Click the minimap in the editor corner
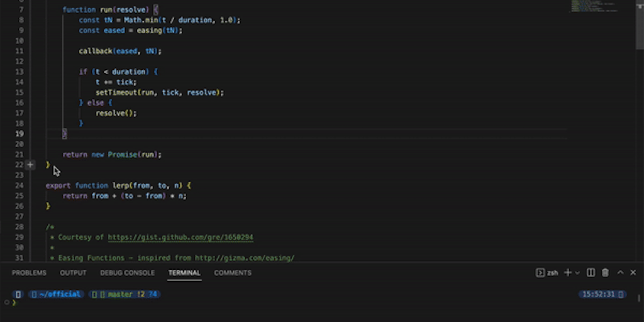 tap(594, 7)
